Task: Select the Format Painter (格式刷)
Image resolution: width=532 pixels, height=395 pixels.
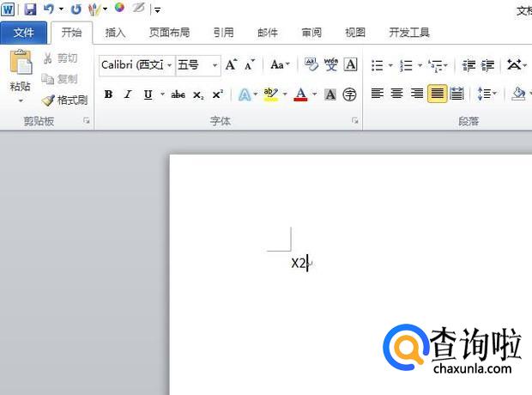Action: (x=64, y=100)
